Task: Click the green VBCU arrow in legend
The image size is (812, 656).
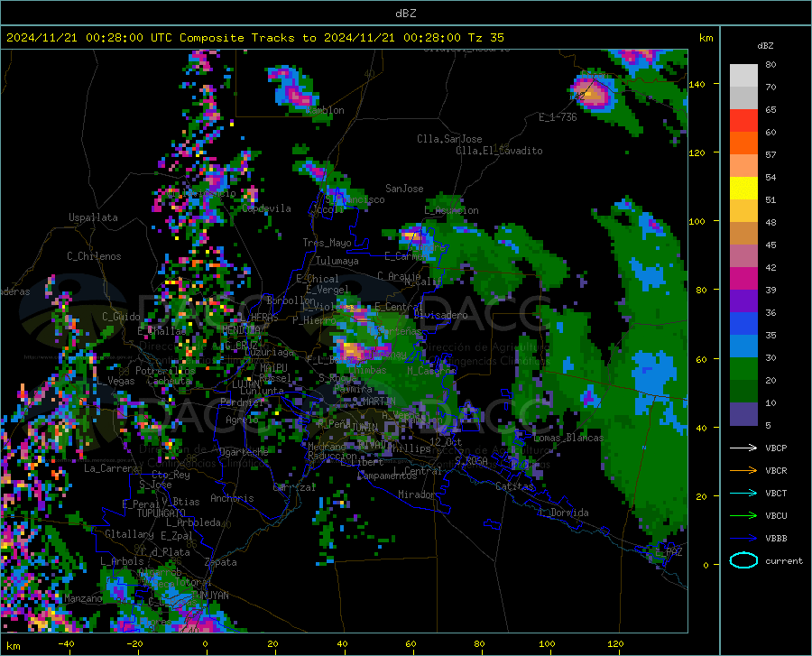Action: point(743,516)
